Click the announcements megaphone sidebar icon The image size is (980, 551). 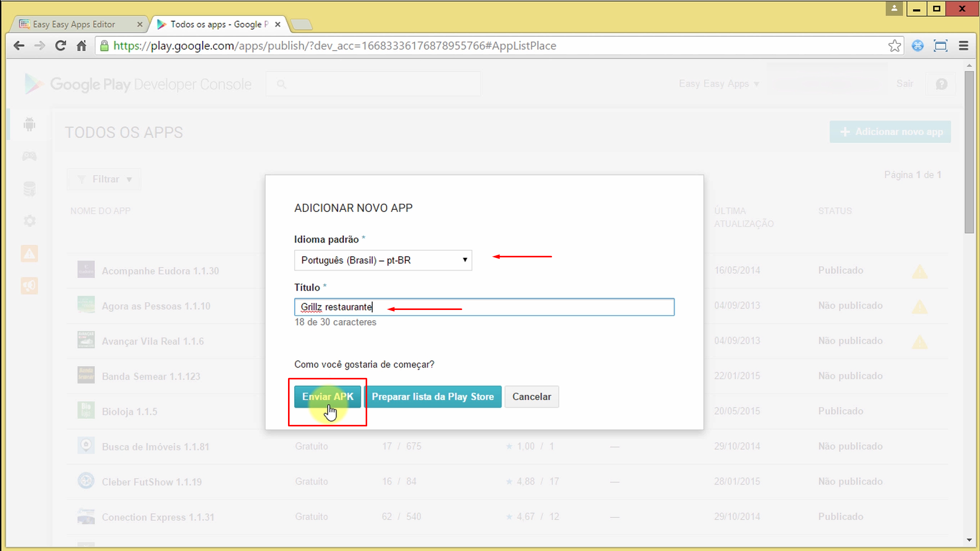30,285
